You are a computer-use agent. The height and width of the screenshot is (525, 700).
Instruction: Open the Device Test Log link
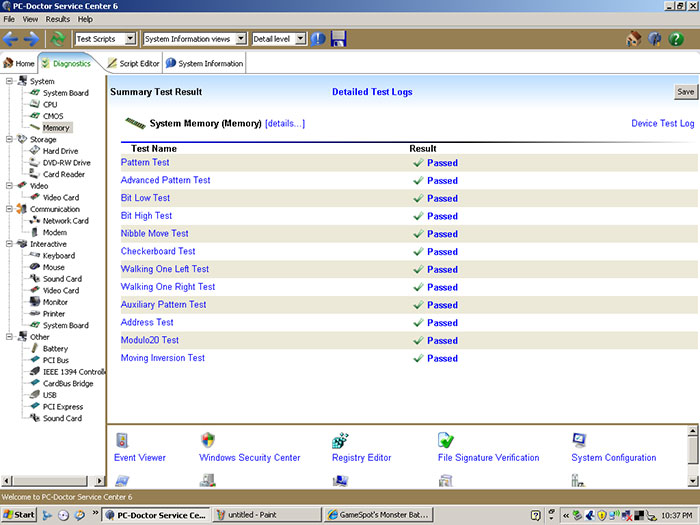pyautogui.click(x=662, y=123)
